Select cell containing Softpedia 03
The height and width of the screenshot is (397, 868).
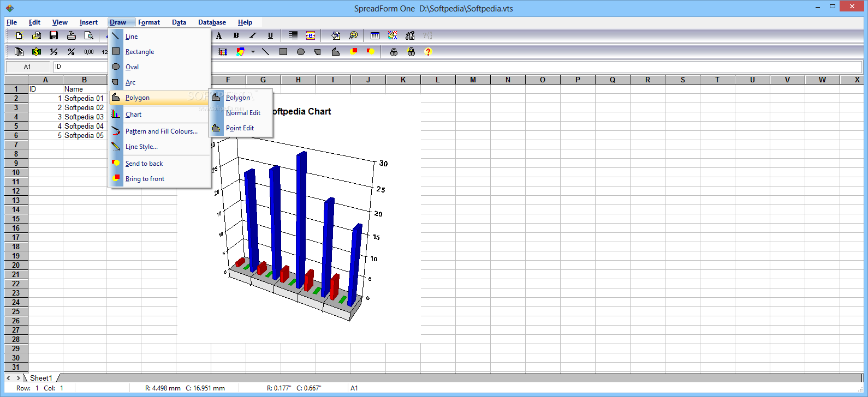84,117
